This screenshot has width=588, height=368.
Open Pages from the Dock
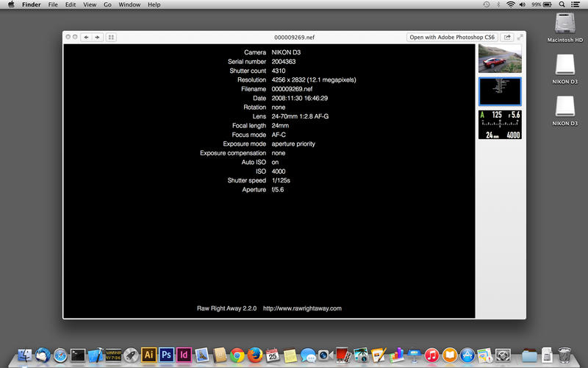(379, 355)
